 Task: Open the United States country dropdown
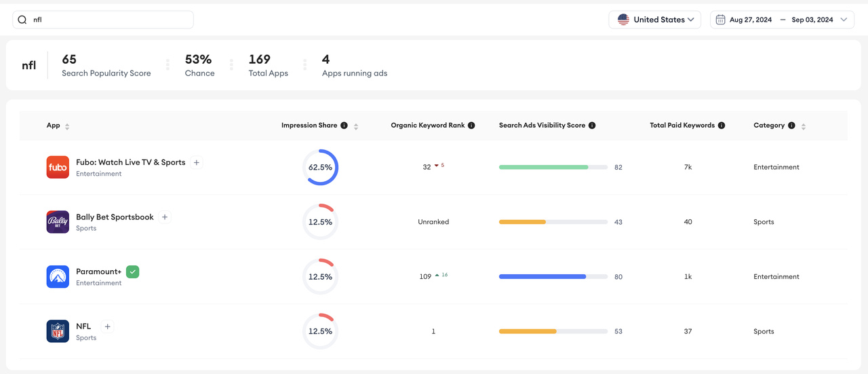coord(655,20)
